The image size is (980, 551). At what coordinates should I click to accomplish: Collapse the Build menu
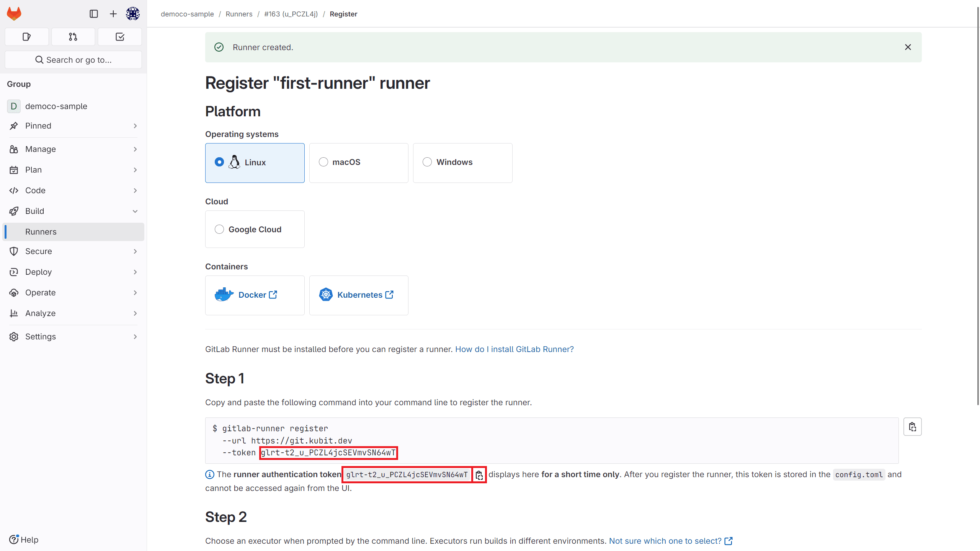(x=73, y=211)
